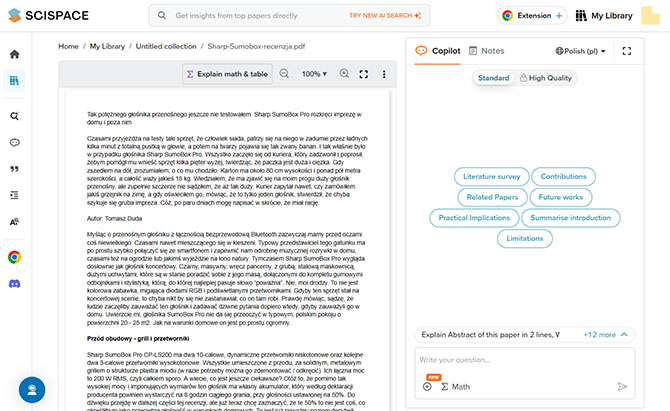Click Explain Abstract of this paper prompt
The width and height of the screenshot is (670, 411).
(x=491, y=335)
